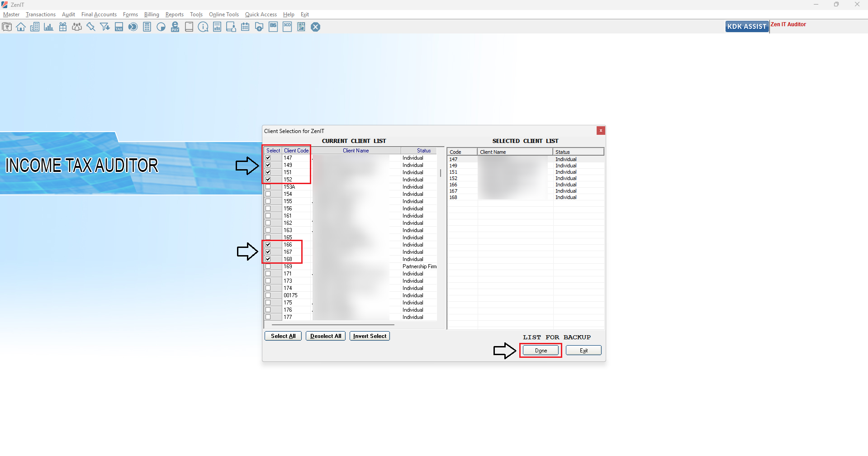The height and width of the screenshot is (456, 868).
Task: Uncheck the checkbox for client 147
Action: click(268, 158)
